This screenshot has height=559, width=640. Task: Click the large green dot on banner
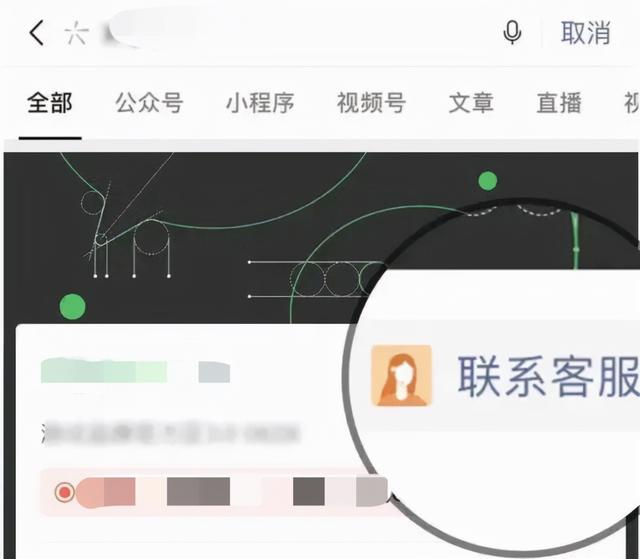pos(73,307)
